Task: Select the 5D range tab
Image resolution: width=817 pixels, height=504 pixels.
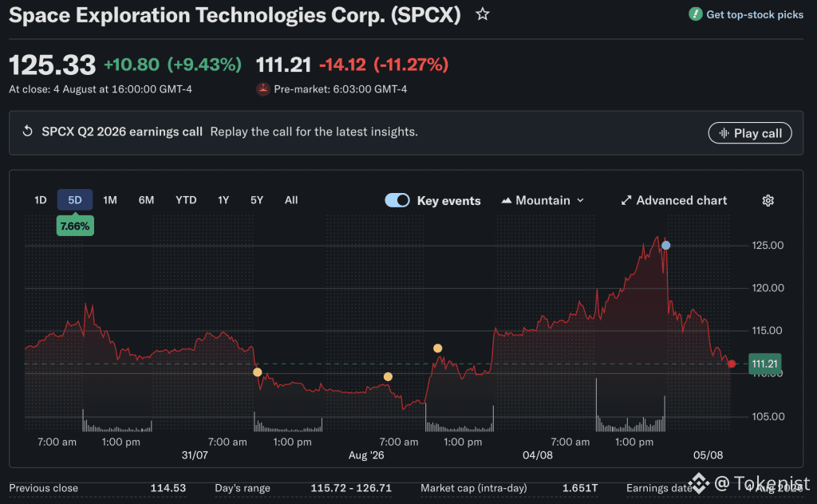Action: pyautogui.click(x=75, y=200)
